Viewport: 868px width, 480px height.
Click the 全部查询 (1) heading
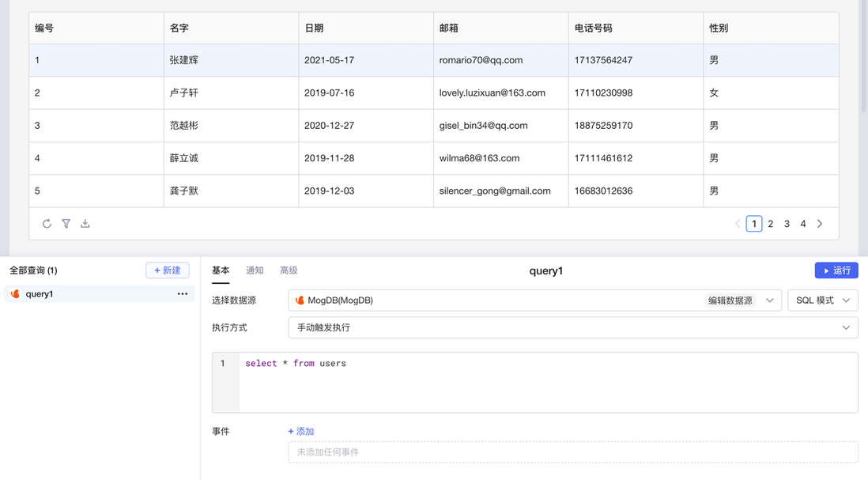(x=33, y=270)
